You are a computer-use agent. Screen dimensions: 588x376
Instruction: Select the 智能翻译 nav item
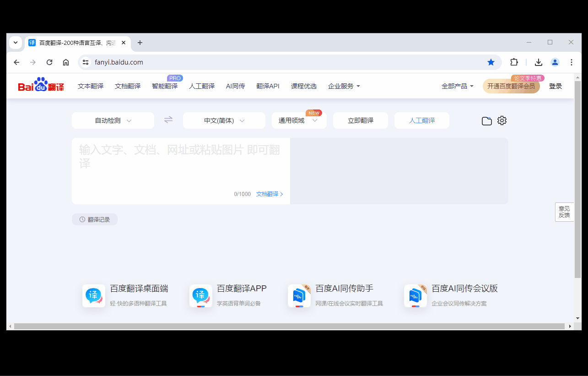(x=165, y=86)
